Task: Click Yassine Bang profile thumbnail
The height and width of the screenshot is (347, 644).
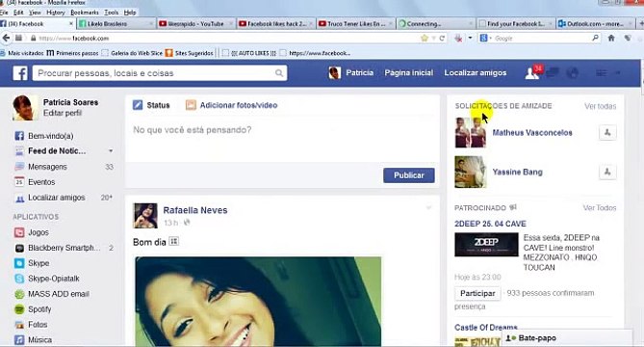Action: pos(470,172)
